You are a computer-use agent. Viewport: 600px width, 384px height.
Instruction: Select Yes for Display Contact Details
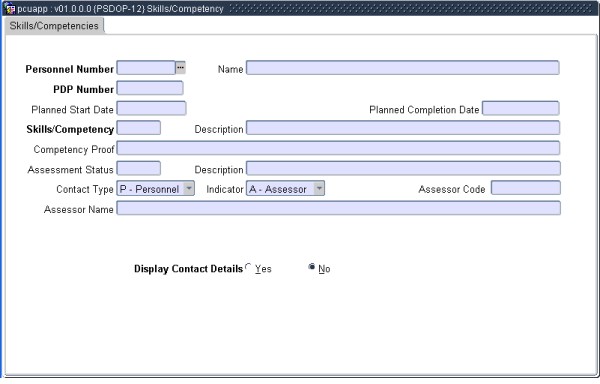point(248,267)
